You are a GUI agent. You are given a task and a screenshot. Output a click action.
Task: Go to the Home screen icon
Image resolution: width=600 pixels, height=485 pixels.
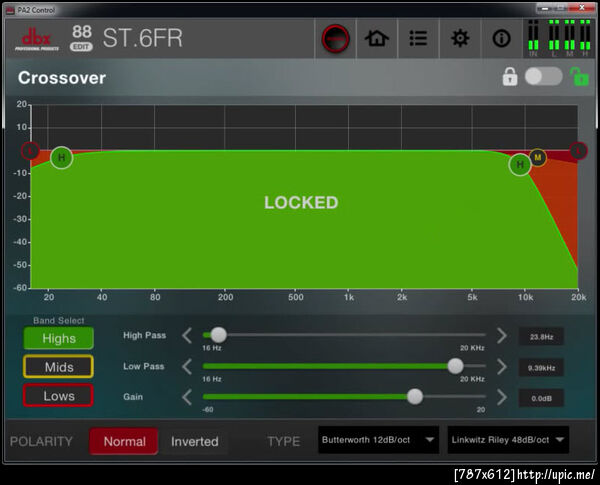tap(377, 38)
